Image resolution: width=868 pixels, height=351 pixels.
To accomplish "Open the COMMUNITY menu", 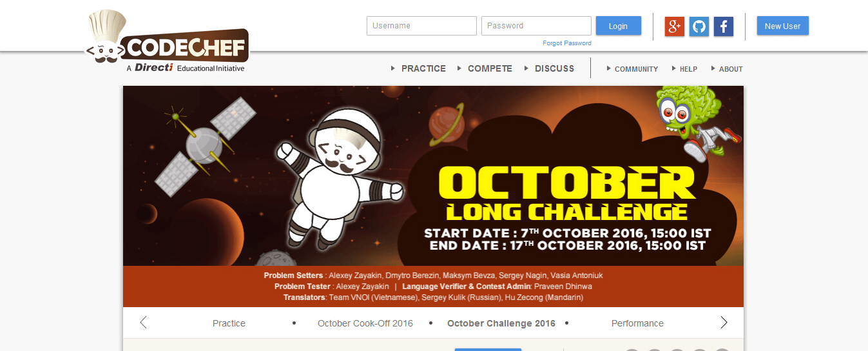I will point(636,69).
